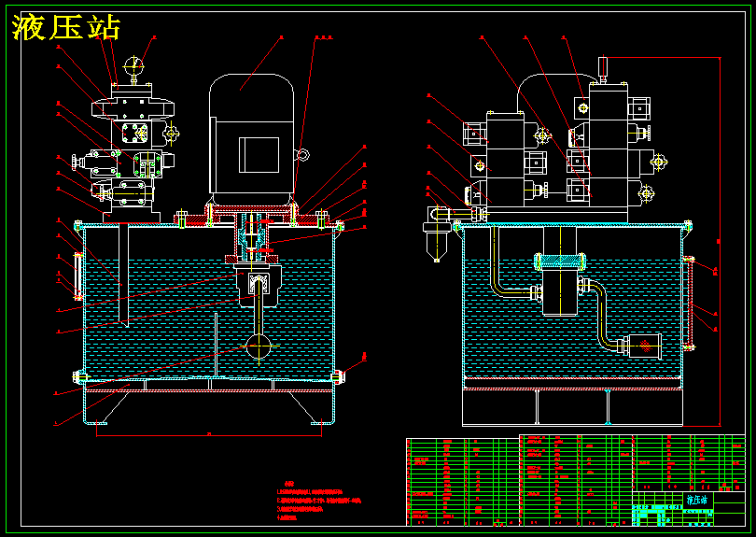Image resolution: width=756 pixels, height=537 pixels.
Task: Click the inspection window on motor housing
Action: (x=259, y=155)
